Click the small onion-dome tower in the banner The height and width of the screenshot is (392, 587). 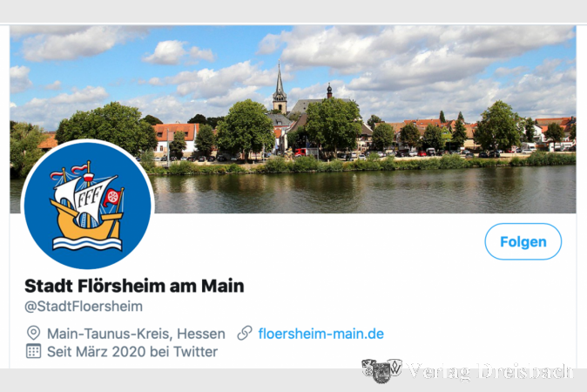pyautogui.click(x=329, y=91)
